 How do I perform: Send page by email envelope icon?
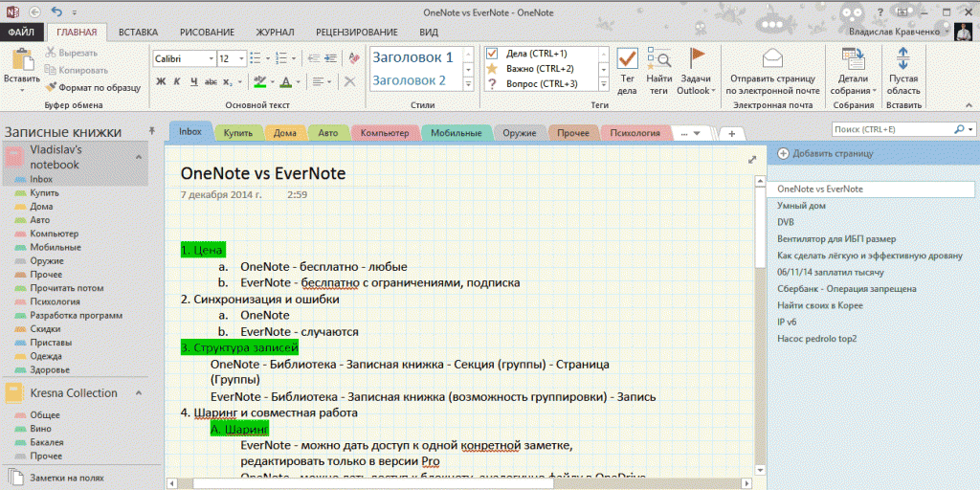773,57
